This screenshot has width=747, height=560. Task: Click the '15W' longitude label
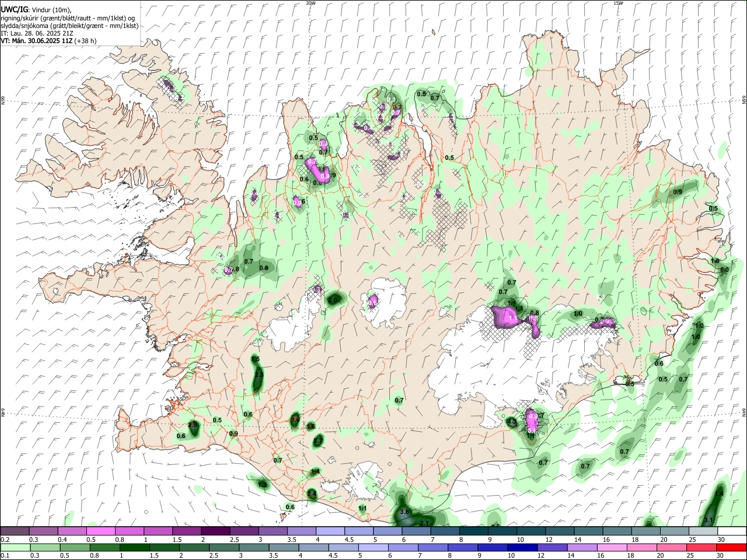click(x=618, y=2)
